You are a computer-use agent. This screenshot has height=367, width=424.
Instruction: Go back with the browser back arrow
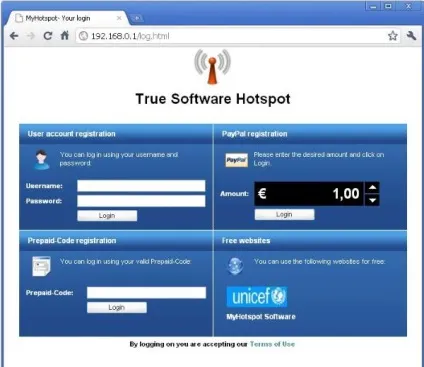coord(14,36)
